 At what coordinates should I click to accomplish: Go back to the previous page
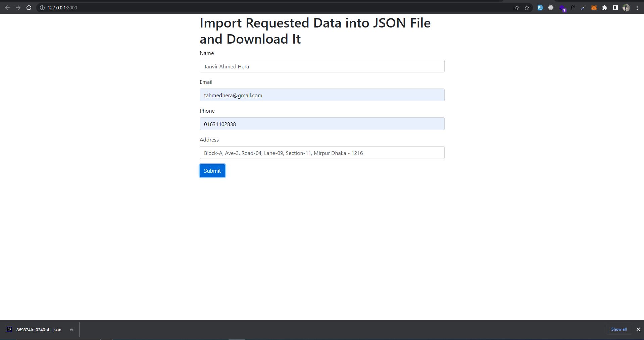click(7, 8)
